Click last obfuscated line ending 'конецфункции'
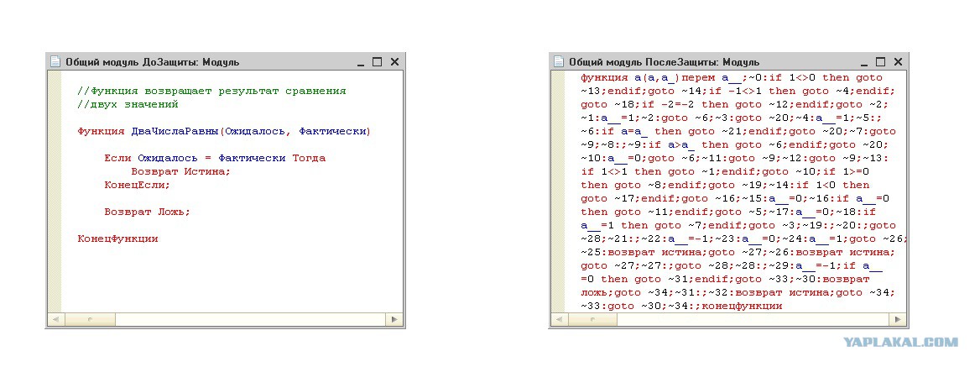The image size is (980, 367). pyautogui.click(x=681, y=307)
